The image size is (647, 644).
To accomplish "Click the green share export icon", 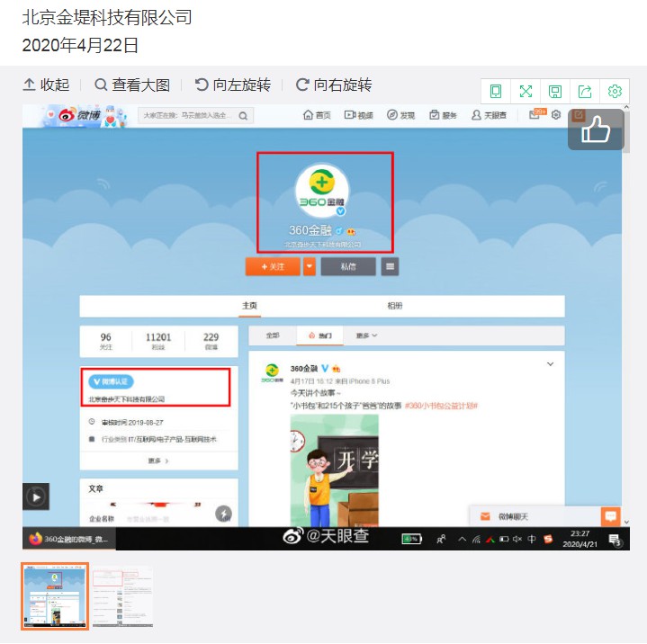I will pos(585,91).
